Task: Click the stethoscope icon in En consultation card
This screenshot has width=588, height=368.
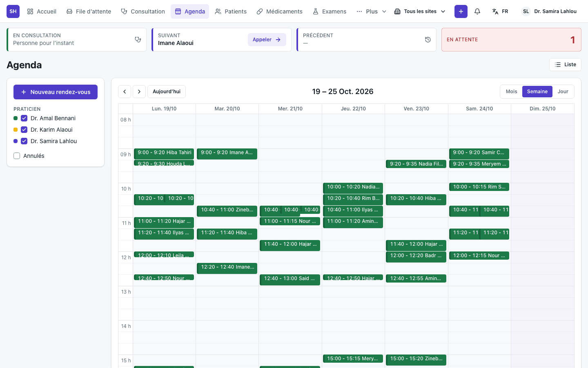Action: tap(138, 40)
